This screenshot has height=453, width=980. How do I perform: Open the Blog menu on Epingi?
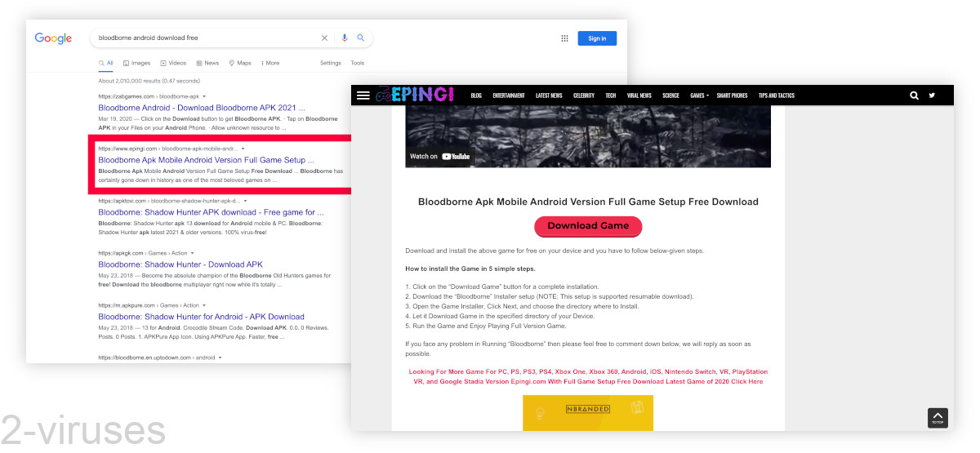point(476,95)
